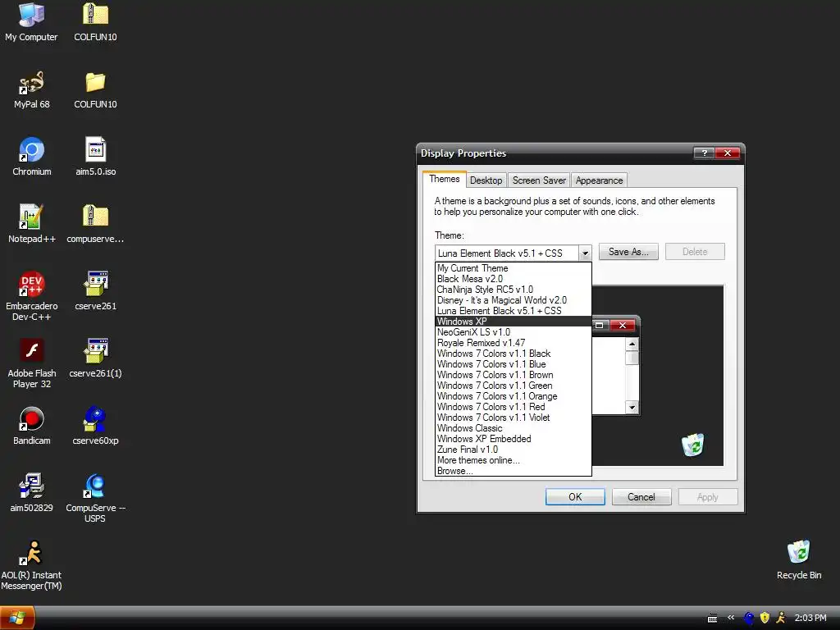Screen dimensions: 840x630
Task: Click the blue CompuServe tray icon
Action: point(748,619)
